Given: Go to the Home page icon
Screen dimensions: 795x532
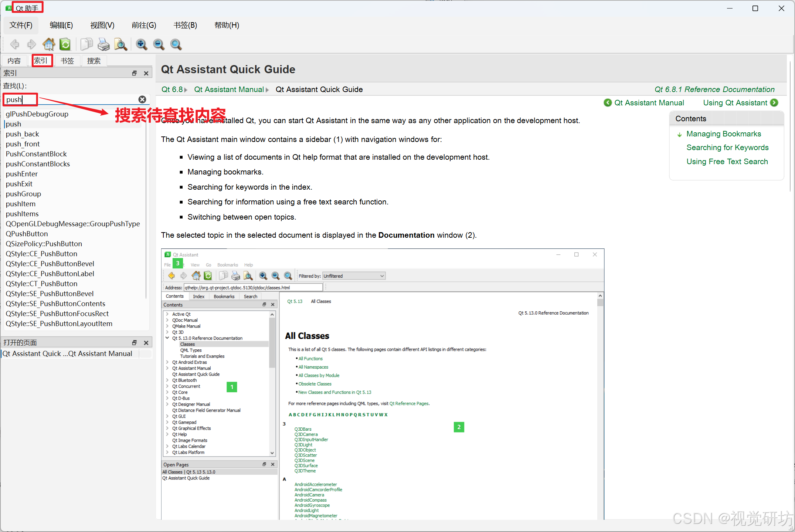Looking at the screenshot, I should coord(48,44).
